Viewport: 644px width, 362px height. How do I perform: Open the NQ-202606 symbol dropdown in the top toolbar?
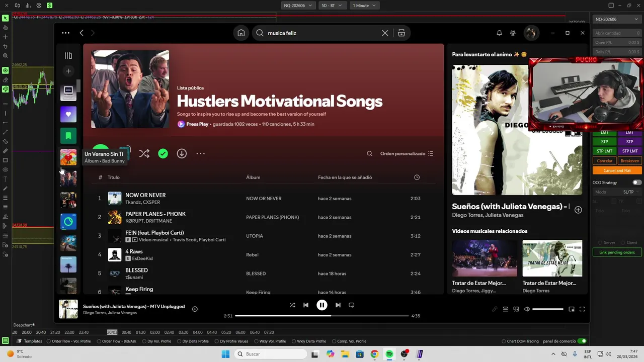298,6
